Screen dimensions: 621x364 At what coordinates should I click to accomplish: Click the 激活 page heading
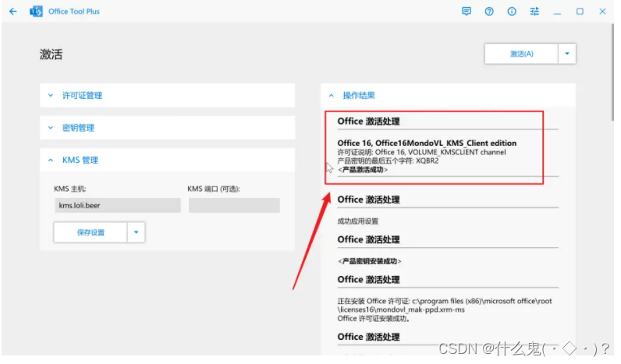pos(51,55)
